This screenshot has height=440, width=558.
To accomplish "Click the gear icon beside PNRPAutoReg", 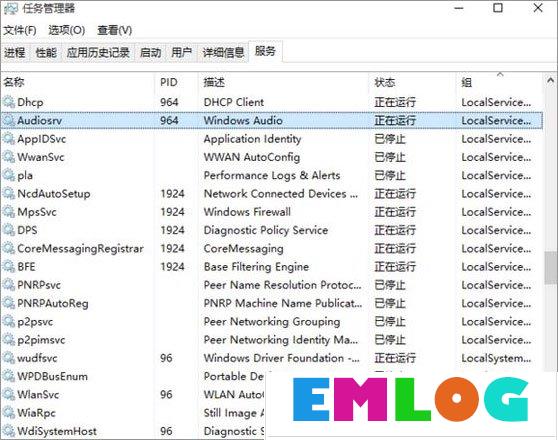I will (x=9, y=303).
